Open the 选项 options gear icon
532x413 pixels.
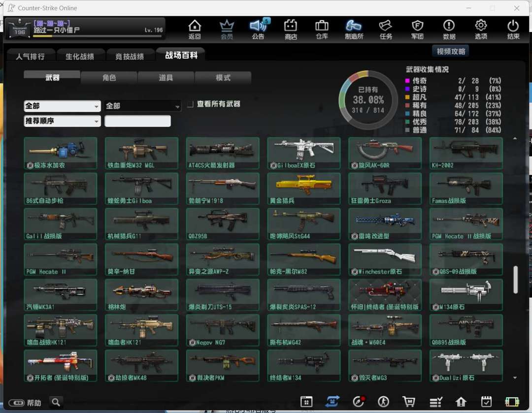(481, 29)
